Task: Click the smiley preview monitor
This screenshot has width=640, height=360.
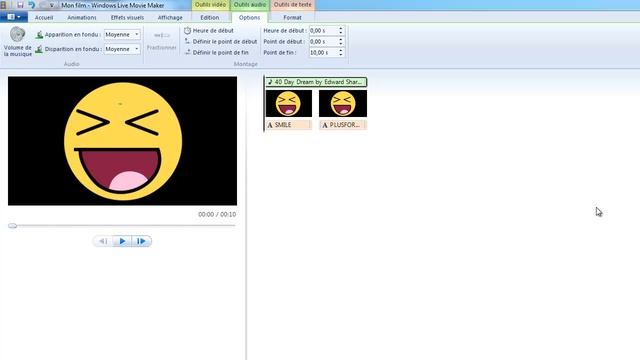Action: tap(122, 141)
